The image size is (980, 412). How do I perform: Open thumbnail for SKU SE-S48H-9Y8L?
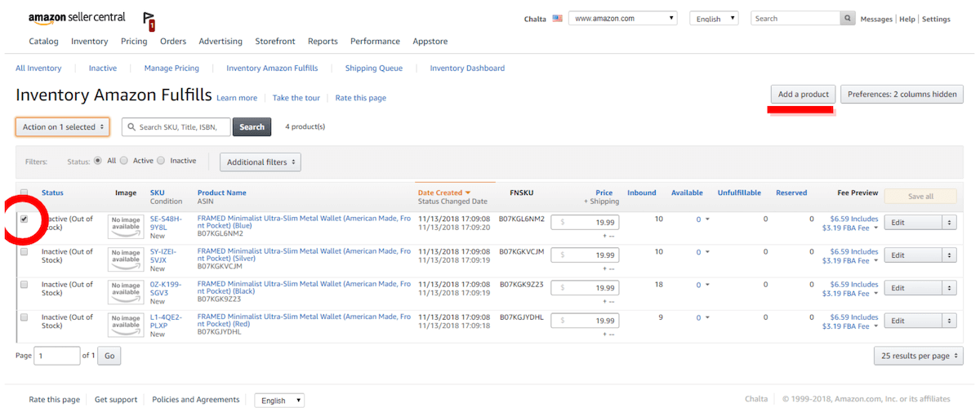coord(126,227)
